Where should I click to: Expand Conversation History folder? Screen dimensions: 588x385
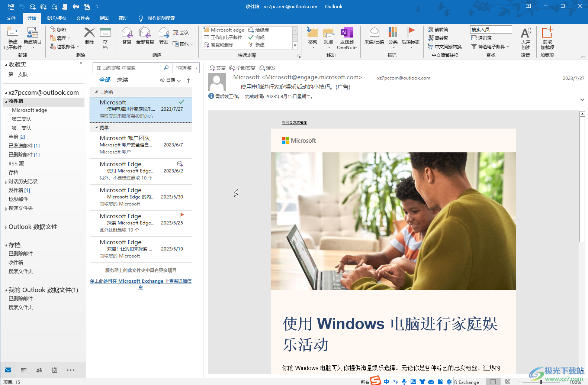(x=6, y=182)
